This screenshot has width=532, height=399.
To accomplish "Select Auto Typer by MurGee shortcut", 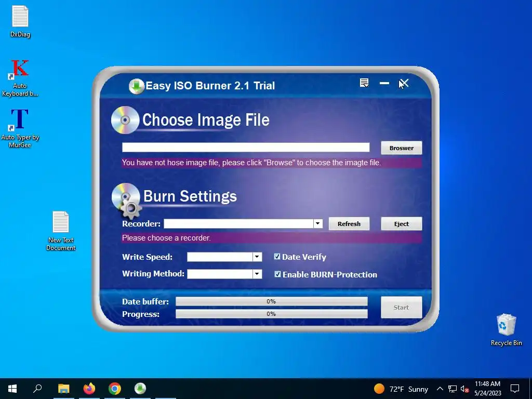I will pos(20,128).
